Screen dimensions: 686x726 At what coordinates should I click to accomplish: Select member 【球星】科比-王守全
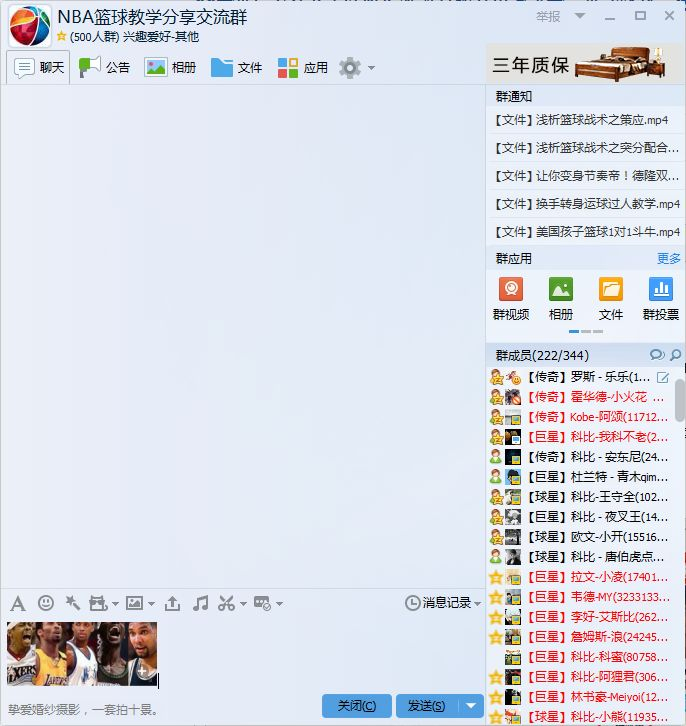(581, 497)
